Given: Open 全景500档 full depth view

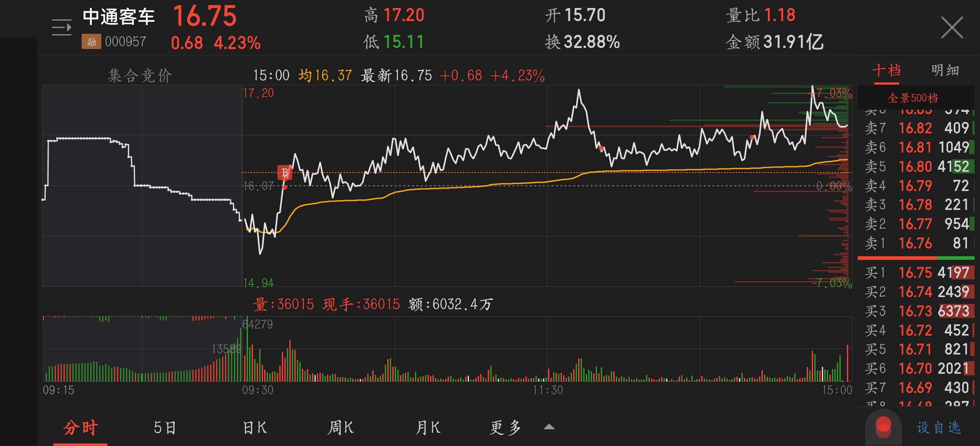Looking at the screenshot, I should pos(912,98).
